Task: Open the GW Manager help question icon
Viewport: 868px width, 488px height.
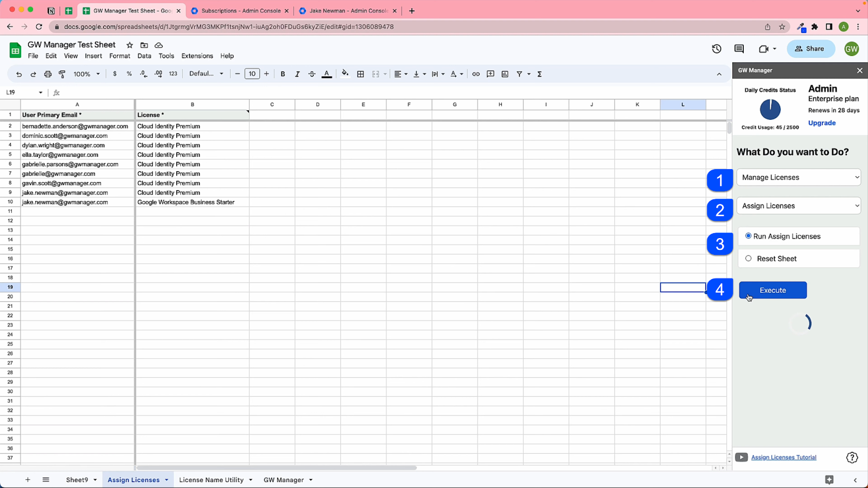Action: click(852, 458)
